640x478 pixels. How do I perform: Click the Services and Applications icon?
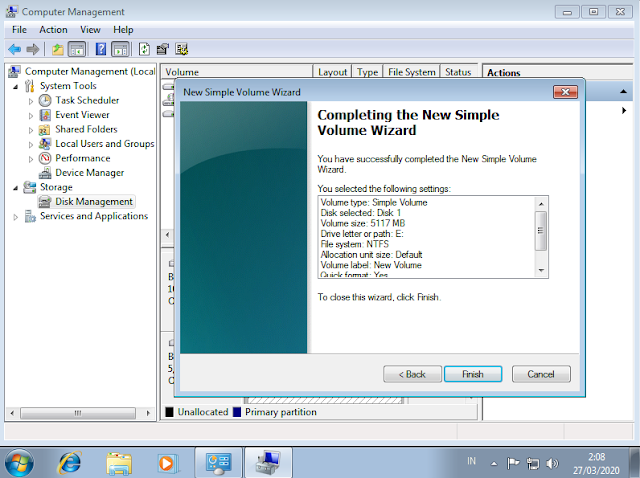tap(30, 216)
